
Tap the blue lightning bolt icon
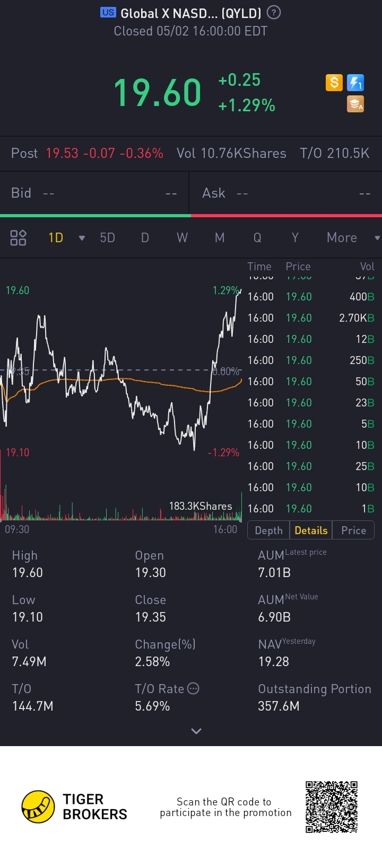[x=355, y=83]
